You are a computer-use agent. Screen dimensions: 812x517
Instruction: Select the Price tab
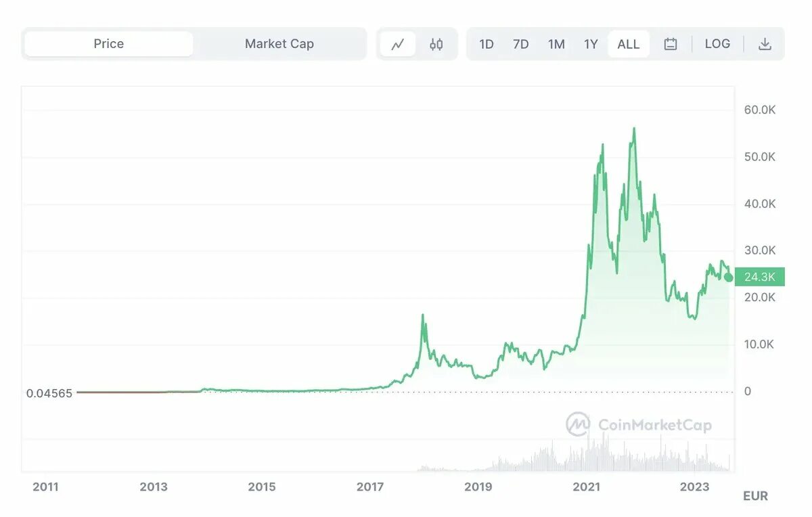109,44
